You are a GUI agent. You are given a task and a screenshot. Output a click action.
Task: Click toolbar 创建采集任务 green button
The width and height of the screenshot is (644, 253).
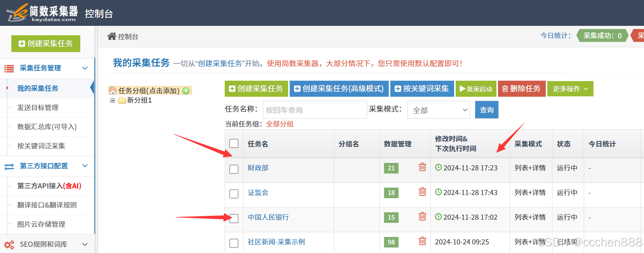pos(256,89)
